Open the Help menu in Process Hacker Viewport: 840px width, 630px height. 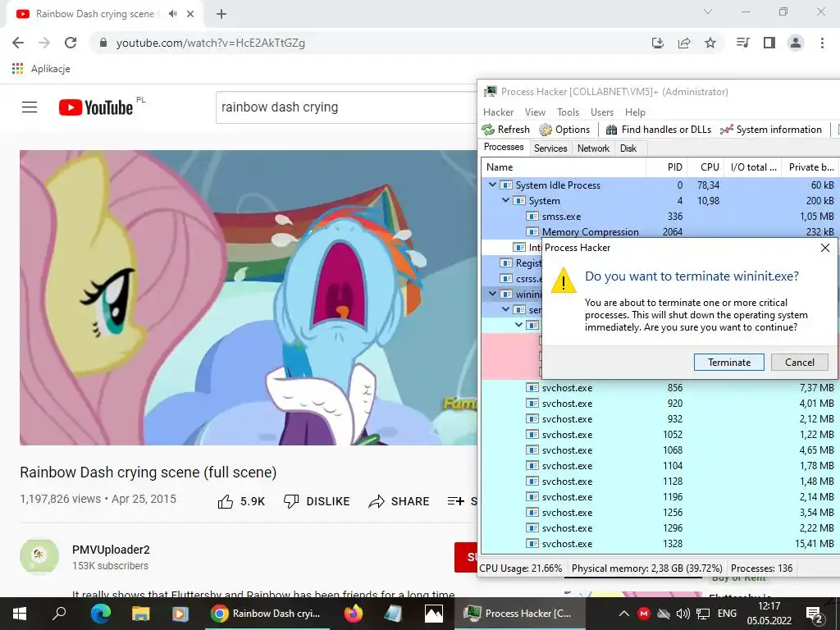tap(635, 112)
